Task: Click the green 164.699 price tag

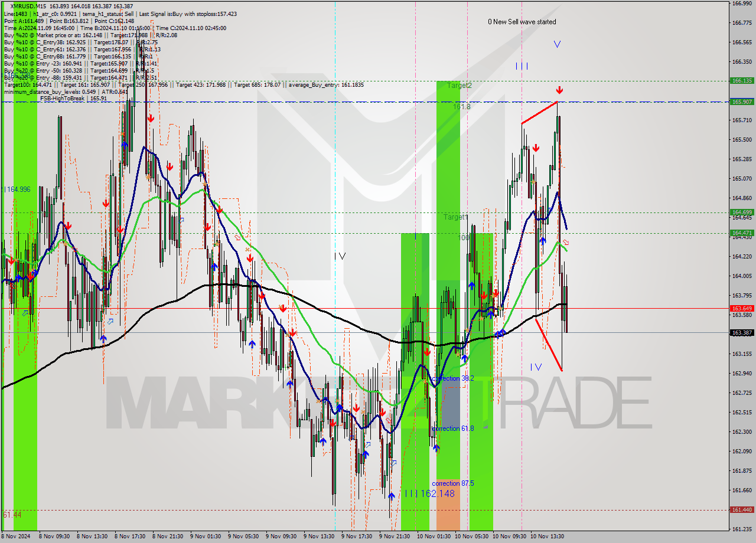Action: pos(742,212)
